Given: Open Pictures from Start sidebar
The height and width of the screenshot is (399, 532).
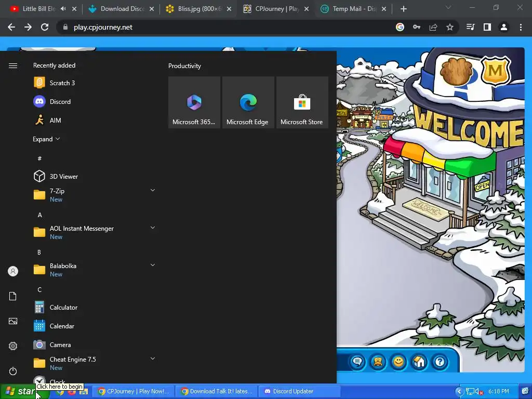Looking at the screenshot, I should pos(13,321).
